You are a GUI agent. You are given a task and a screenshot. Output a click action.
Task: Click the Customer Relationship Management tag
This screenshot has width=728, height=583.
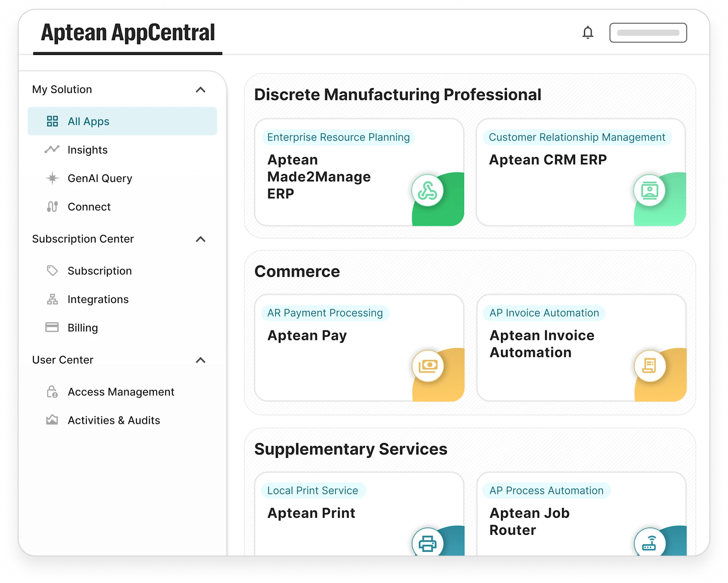[x=577, y=137]
